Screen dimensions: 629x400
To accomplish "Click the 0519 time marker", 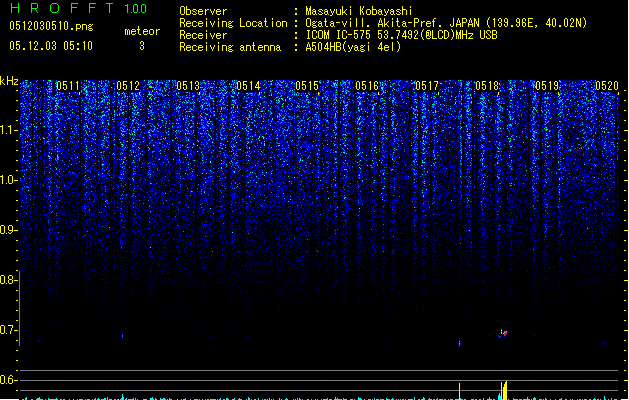I will click(547, 86).
